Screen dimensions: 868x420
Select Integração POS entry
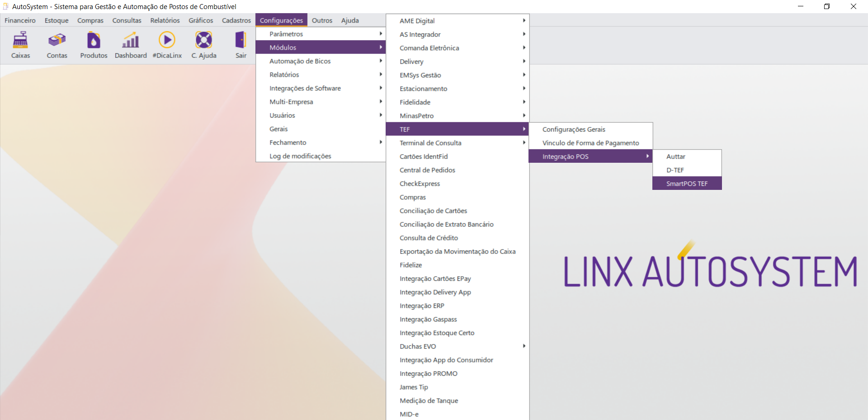pyautogui.click(x=591, y=156)
